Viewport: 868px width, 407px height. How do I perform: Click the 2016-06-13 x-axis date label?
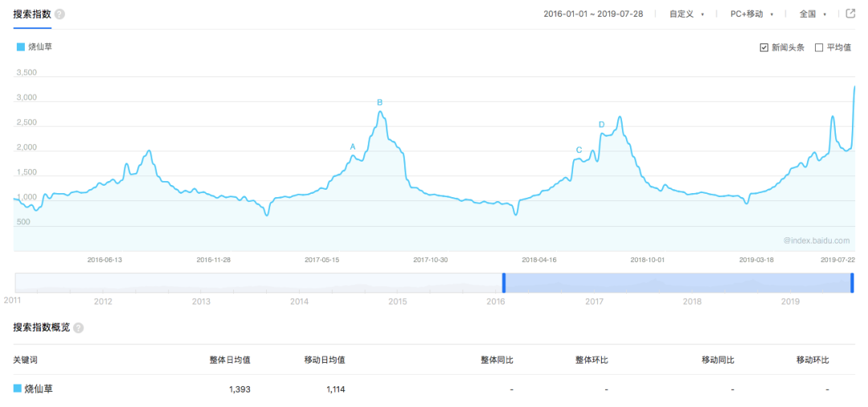point(104,259)
